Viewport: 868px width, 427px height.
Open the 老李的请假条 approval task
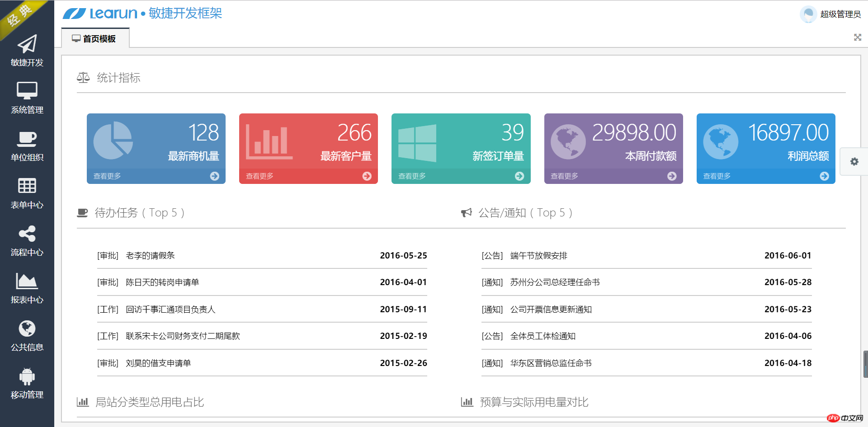150,256
